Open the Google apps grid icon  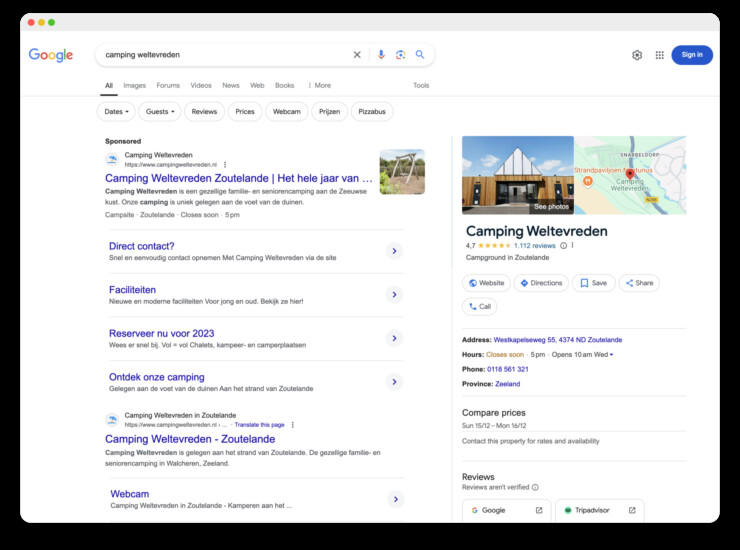pyautogui.click(x=659, y=55)
